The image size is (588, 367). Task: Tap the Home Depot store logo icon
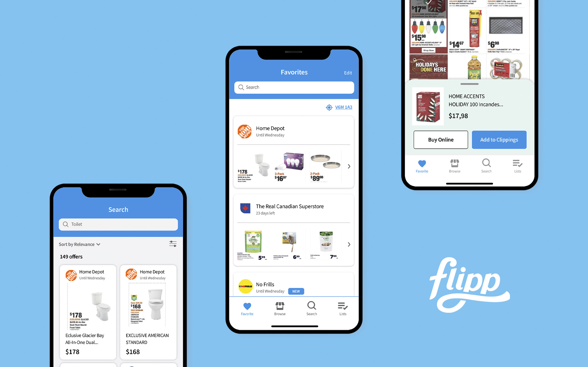tap(244, 131)
